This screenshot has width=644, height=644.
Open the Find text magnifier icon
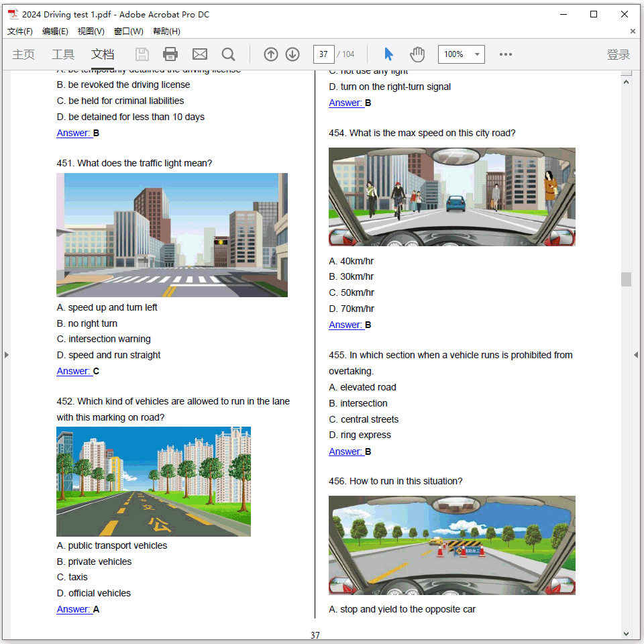point(228,54)
